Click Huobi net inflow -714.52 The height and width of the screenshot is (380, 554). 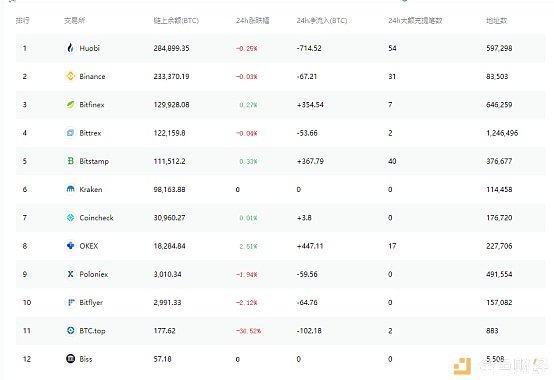click(x=309, y=48)
